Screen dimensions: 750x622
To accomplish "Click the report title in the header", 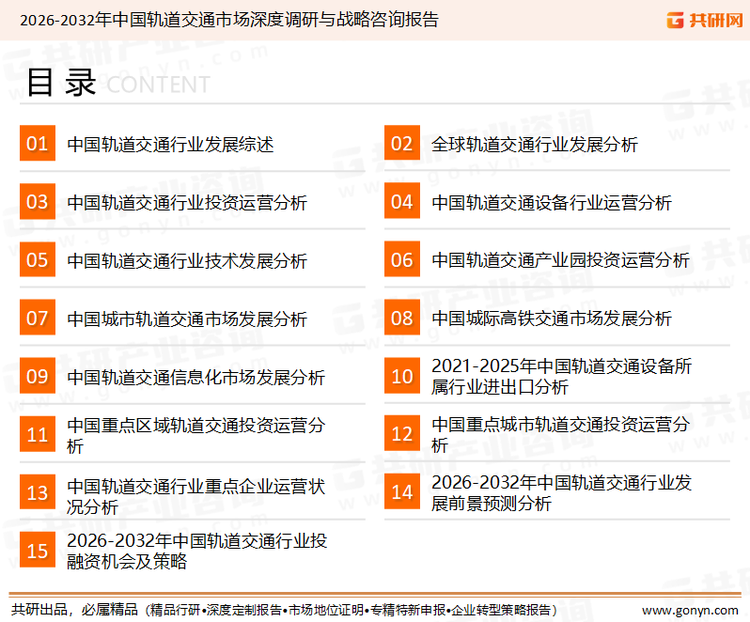I will click(x=229, y=20).
